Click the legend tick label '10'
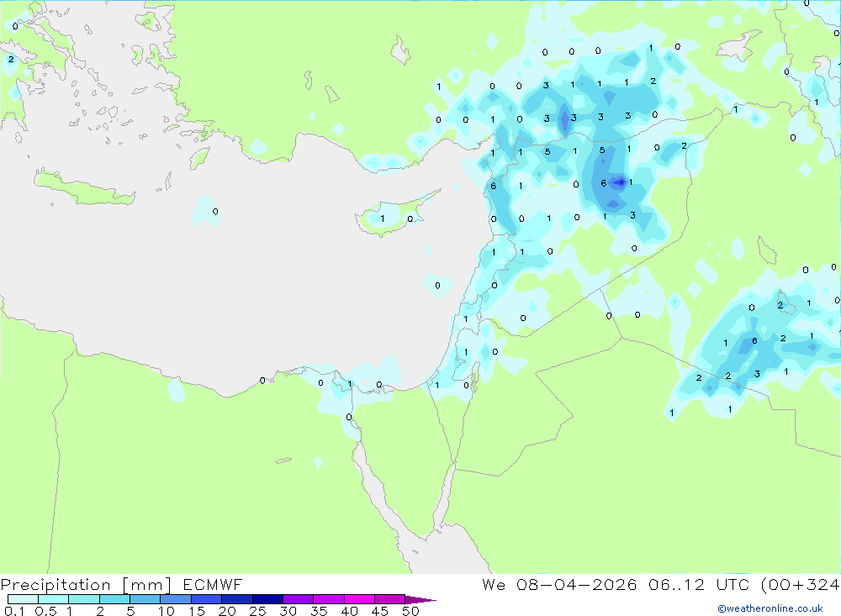 (167, 611)
